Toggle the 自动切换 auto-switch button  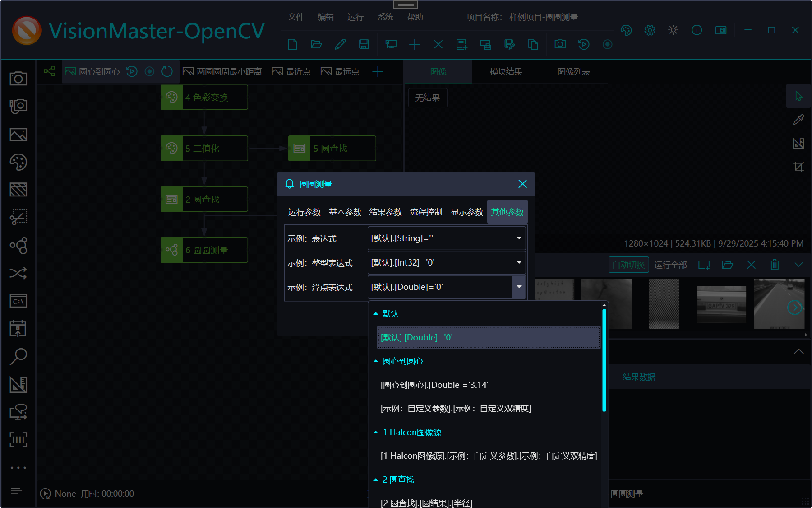[628, 265]
